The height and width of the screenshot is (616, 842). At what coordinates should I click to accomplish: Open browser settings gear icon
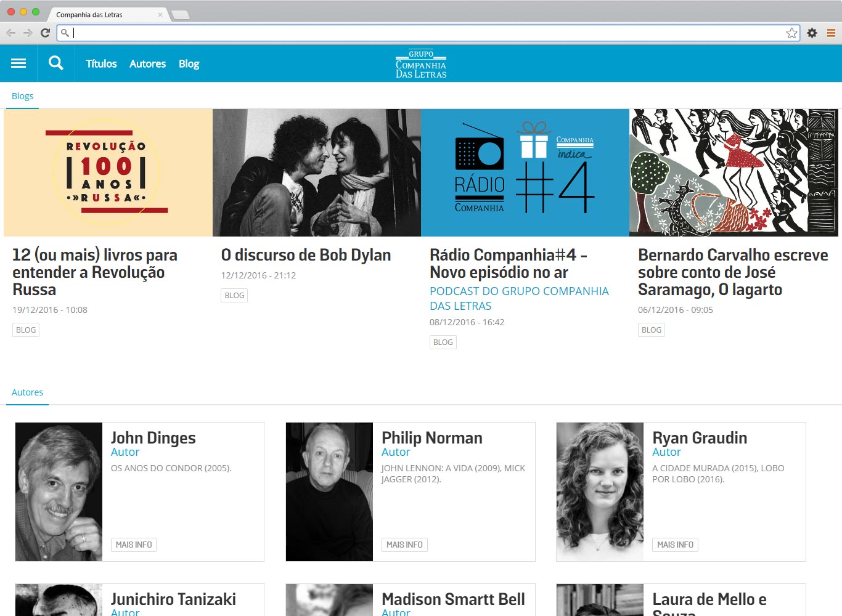(x=812, y=33)
